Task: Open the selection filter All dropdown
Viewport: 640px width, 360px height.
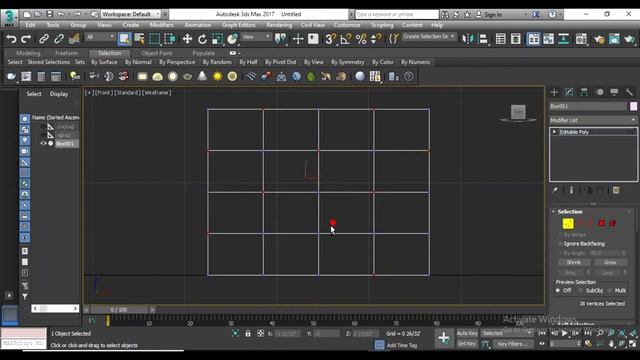Action: (x=100, y=37)
